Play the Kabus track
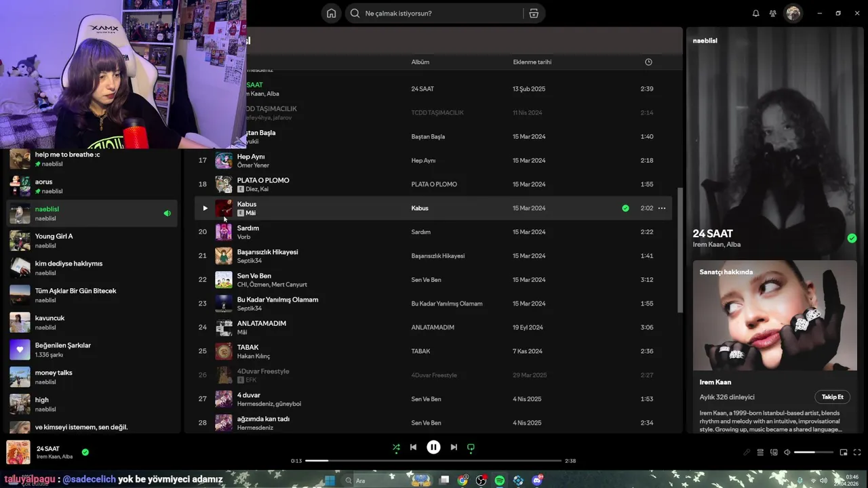This screenshot has width=868, height=488. point(205,208)
